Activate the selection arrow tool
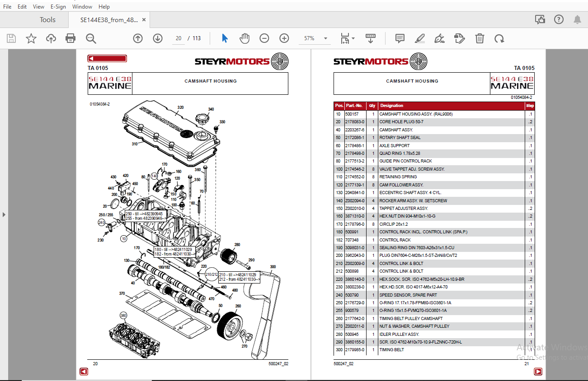This screenshot has height=381, width=588. tap(225, 38)
